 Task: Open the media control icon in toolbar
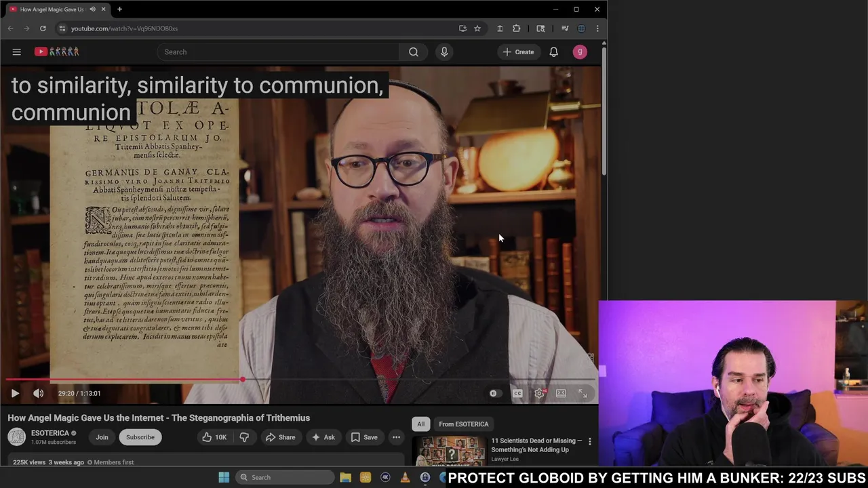pos(565,28)
